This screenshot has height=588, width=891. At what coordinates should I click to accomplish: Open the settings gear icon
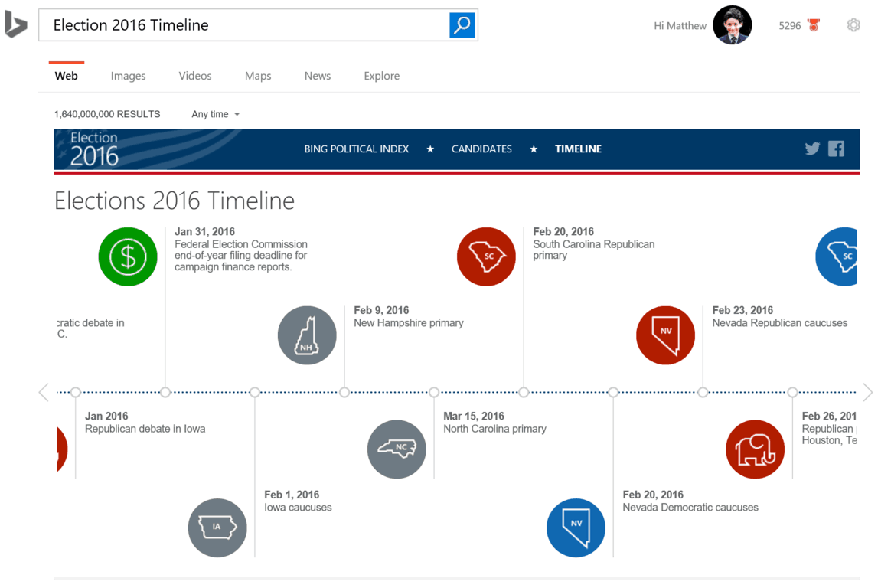point(853,25)
